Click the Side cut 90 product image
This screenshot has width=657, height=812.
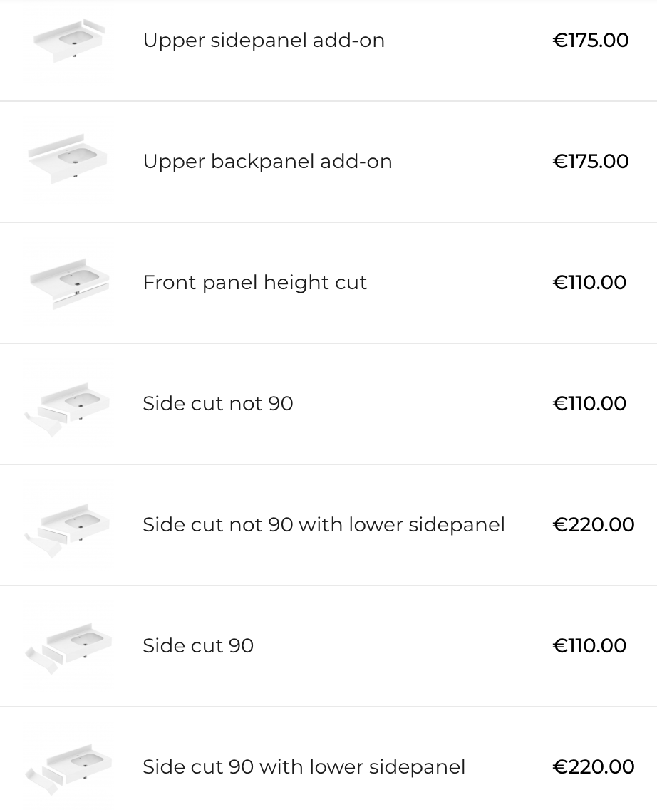69,646
